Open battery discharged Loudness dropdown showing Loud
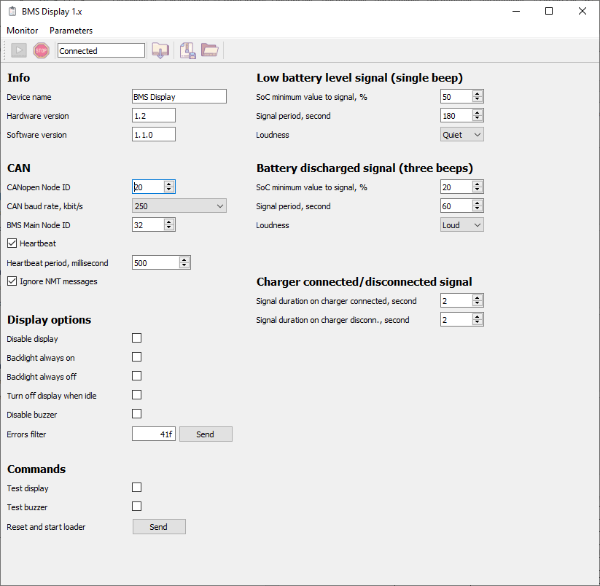This screenshot has height=586, width=600. click(x=461, y=225)
